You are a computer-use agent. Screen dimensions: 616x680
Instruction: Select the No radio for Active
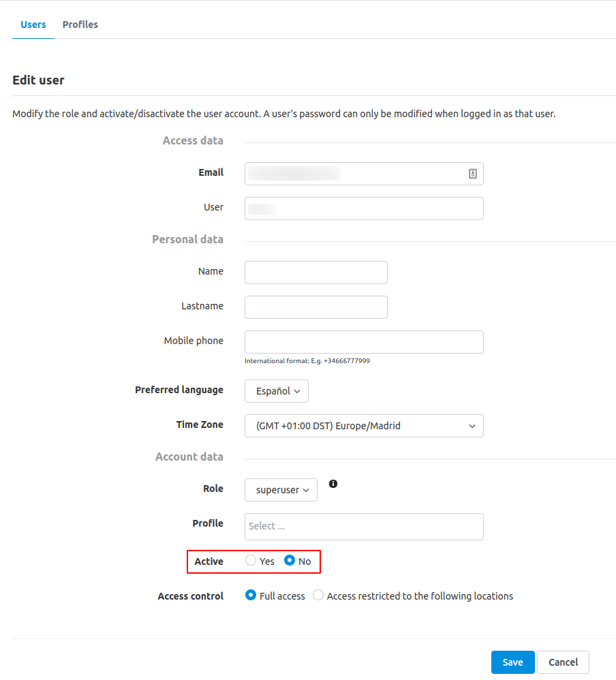(x=290, y=560)
